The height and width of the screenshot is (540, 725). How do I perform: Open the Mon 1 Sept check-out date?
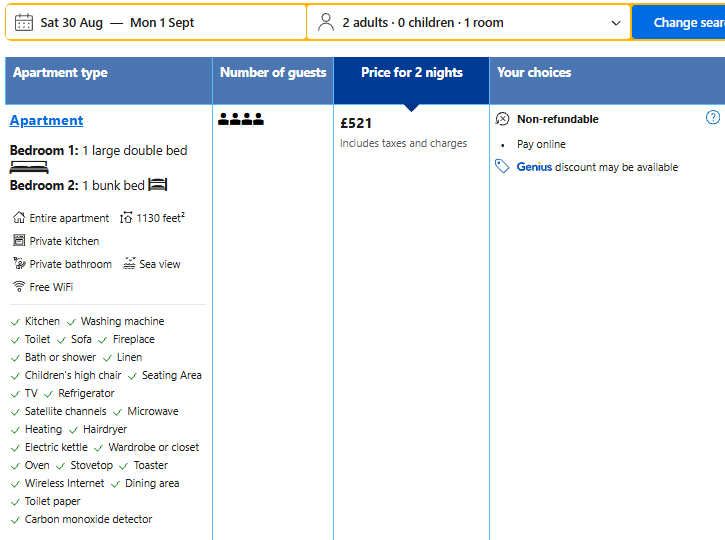tap(162, 22)
